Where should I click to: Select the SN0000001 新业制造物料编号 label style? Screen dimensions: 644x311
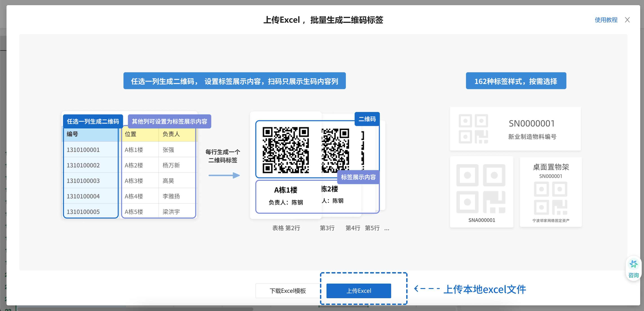pyautogui.click(x=515, y=129)
